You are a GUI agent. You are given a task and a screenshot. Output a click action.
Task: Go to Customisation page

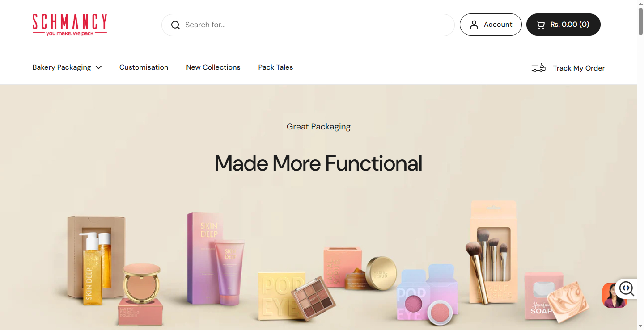[x=144, y=67]
